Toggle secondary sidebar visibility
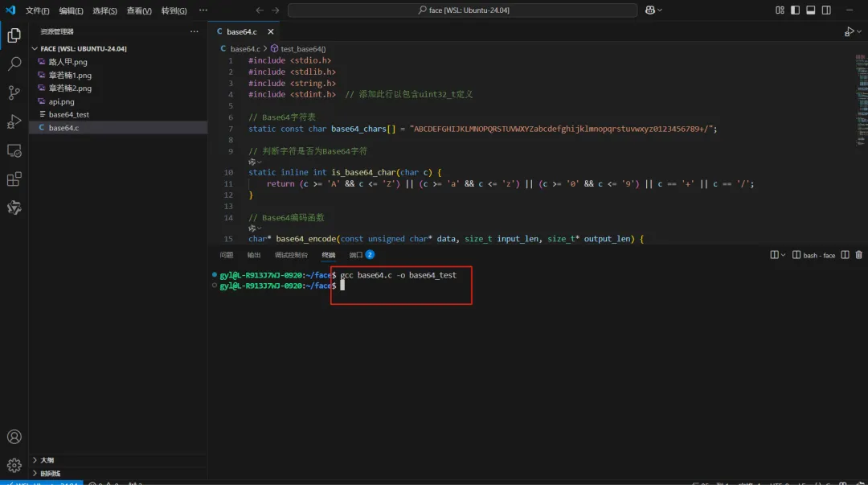 coord(826,10)
